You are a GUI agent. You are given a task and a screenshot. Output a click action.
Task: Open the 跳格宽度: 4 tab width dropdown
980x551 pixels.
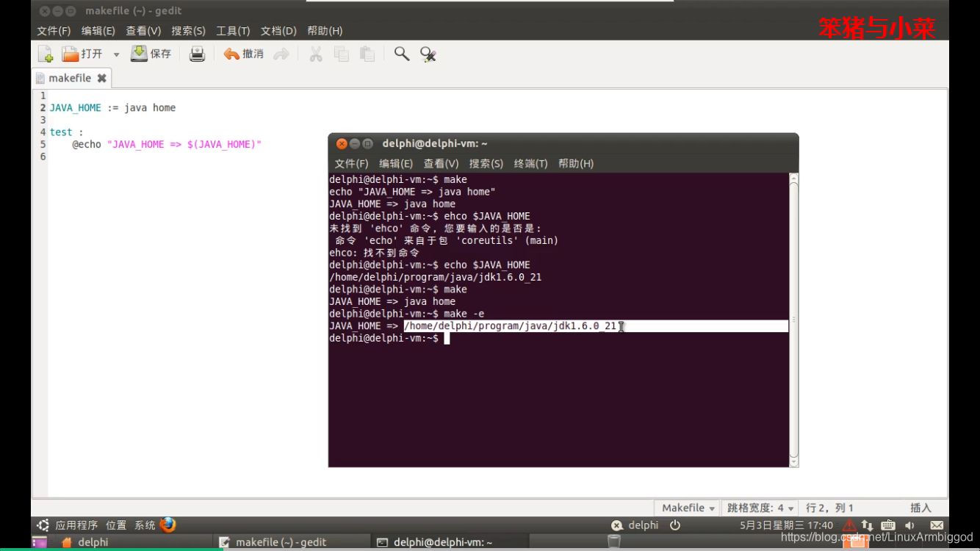[x=760, y=508]
